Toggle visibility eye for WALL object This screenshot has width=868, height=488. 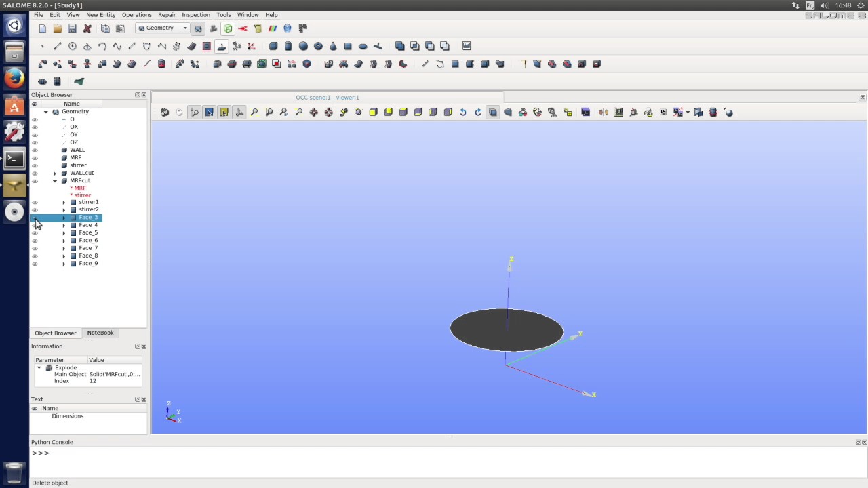tap(35, 150)
